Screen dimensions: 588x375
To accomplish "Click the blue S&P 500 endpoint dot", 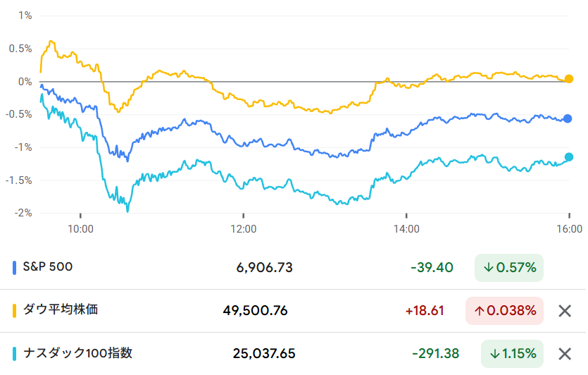I will [568, 118].
